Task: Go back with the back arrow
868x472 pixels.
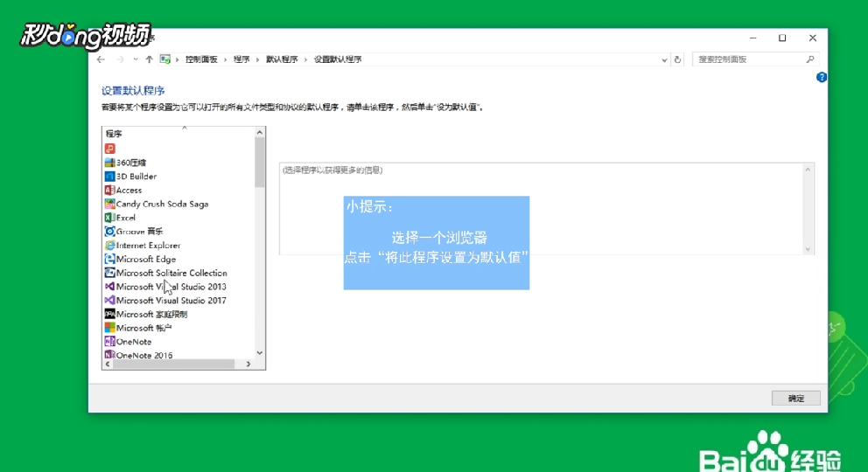Action: (101, 59)
